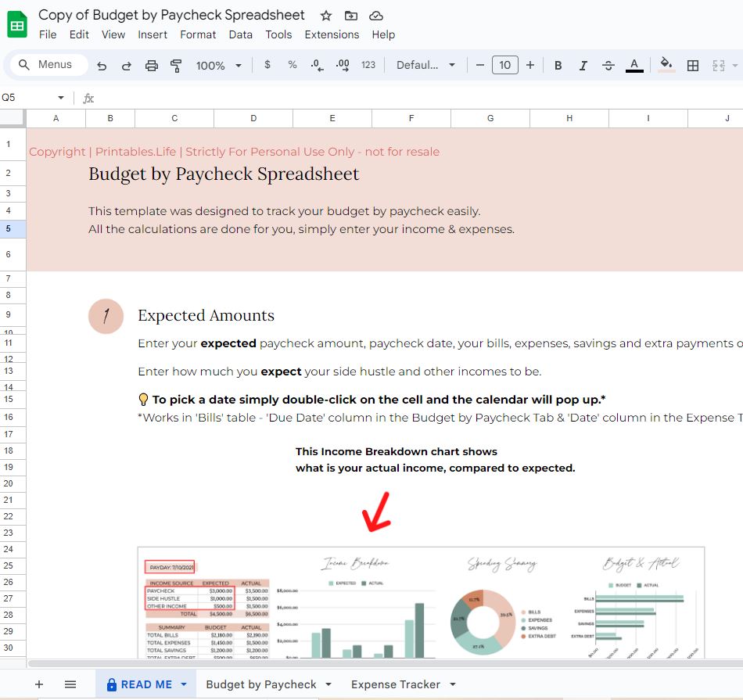Open the Default font dropdown
This screenshot has width=743, height=700.
coord(425,65)
